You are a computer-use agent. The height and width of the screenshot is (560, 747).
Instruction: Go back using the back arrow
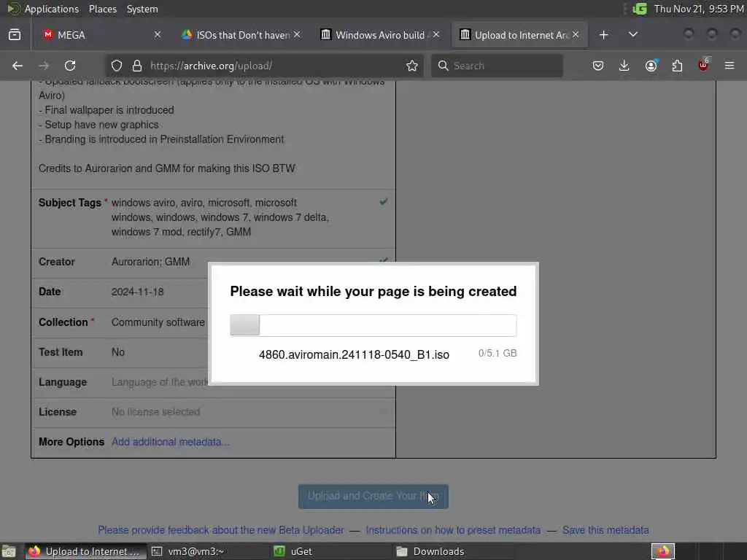[x=18, y=66]
